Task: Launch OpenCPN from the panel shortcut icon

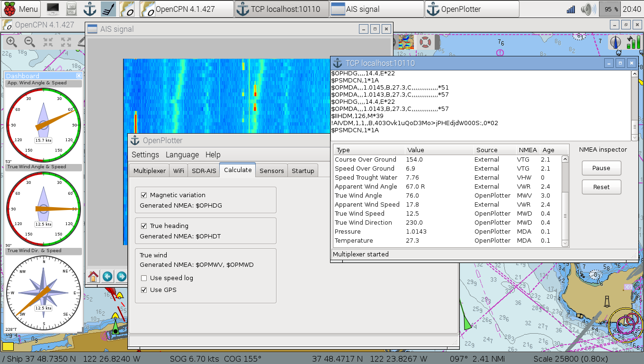Action: pyautogui.click(x=127, y=9)
